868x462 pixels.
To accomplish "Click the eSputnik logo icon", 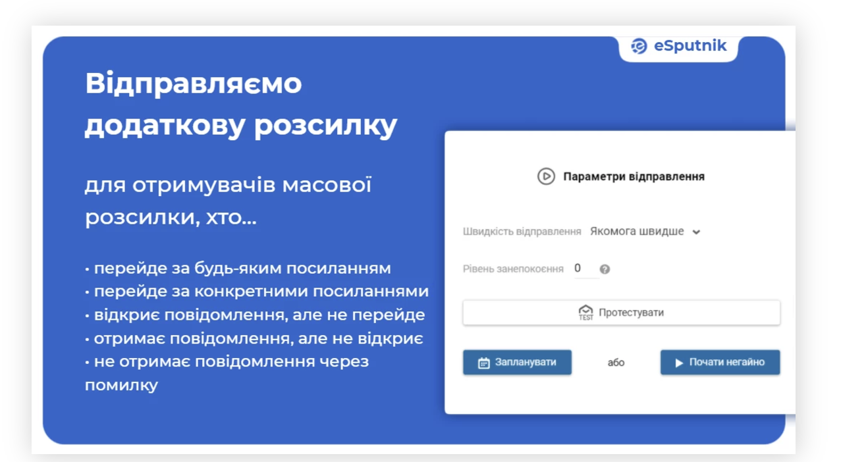I will 639,46.
